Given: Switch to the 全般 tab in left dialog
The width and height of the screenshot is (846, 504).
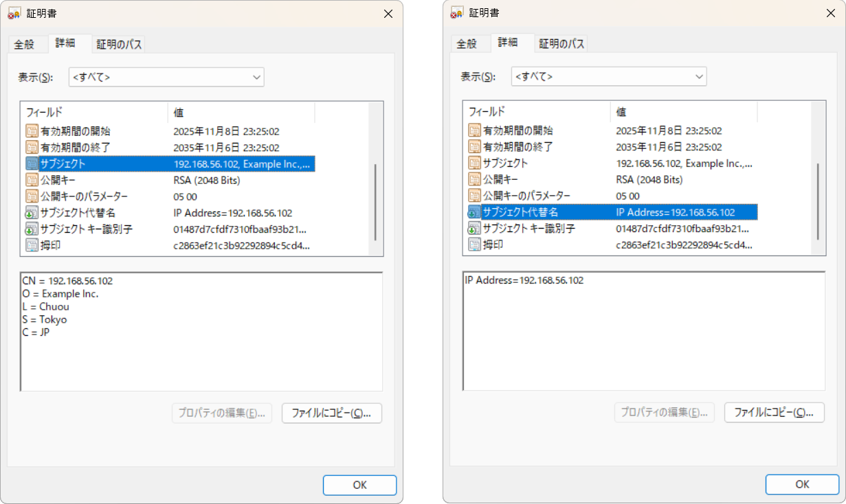Looking at the screenshot, I should pos(24,44).
